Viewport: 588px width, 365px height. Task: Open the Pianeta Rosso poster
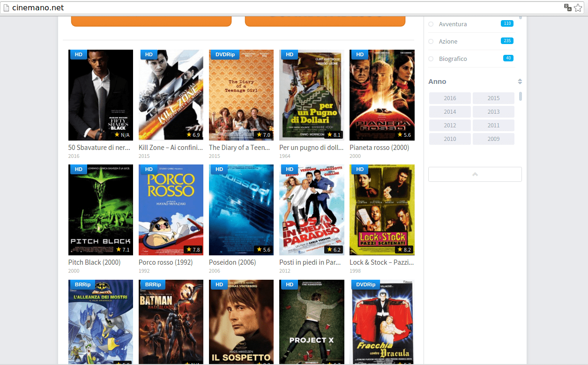click(x=382, y=95)
